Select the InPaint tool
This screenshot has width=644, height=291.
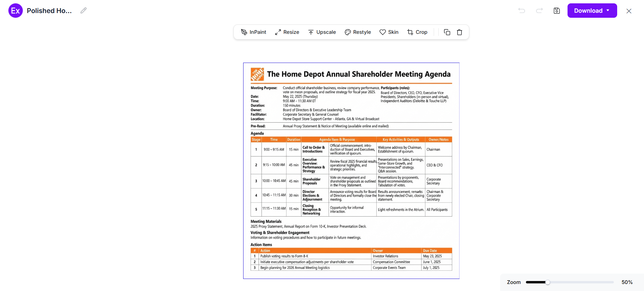(x=254, y=32)
